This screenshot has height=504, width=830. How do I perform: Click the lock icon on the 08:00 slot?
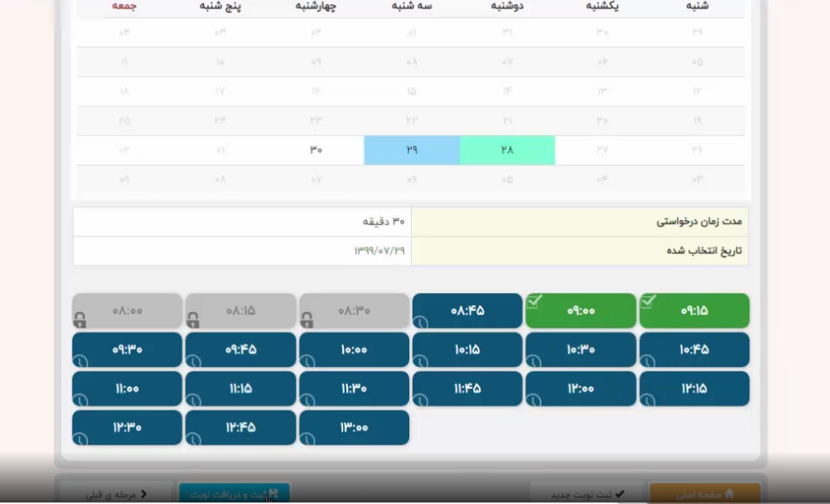[x=80, y=322]
